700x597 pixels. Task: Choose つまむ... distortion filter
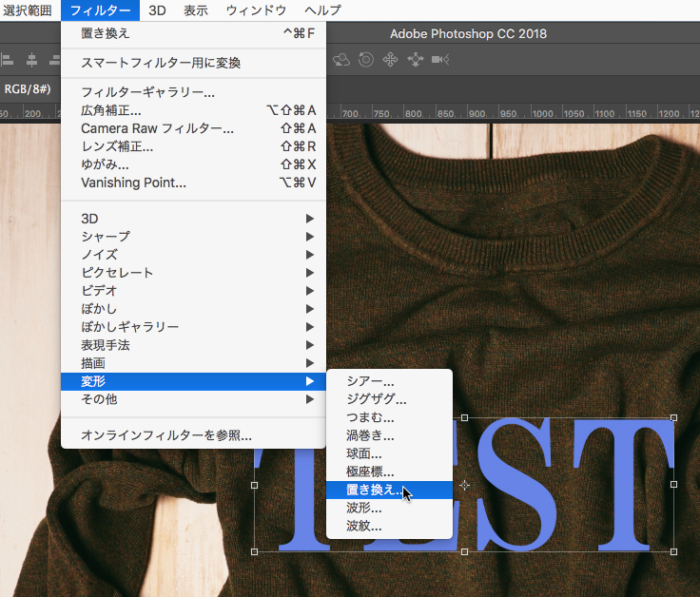coord(389,417)
